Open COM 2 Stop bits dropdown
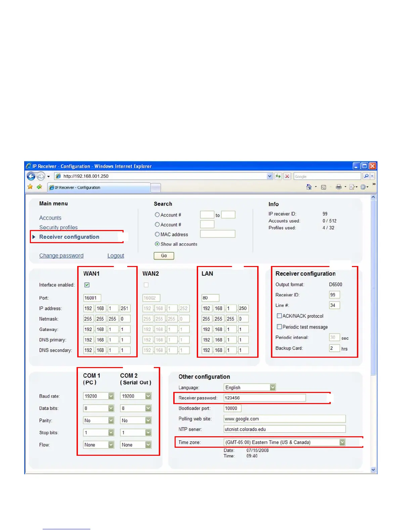 coord(136,433)
